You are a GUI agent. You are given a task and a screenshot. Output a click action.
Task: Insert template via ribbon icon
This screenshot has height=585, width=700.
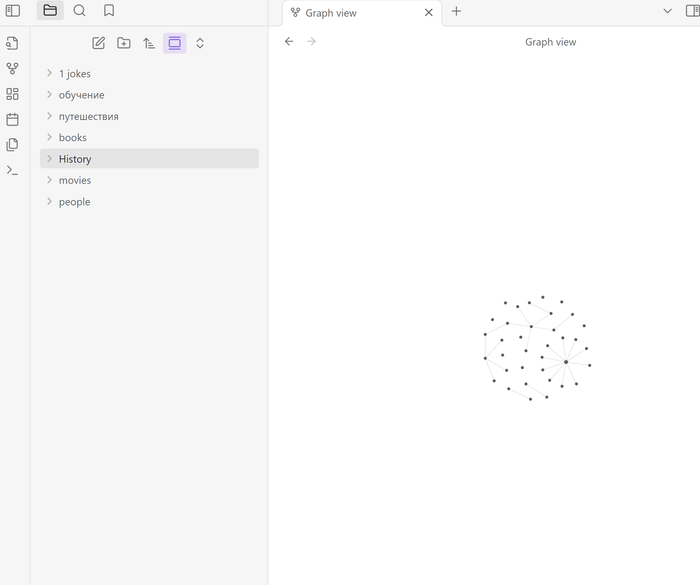tap(12, 145)
